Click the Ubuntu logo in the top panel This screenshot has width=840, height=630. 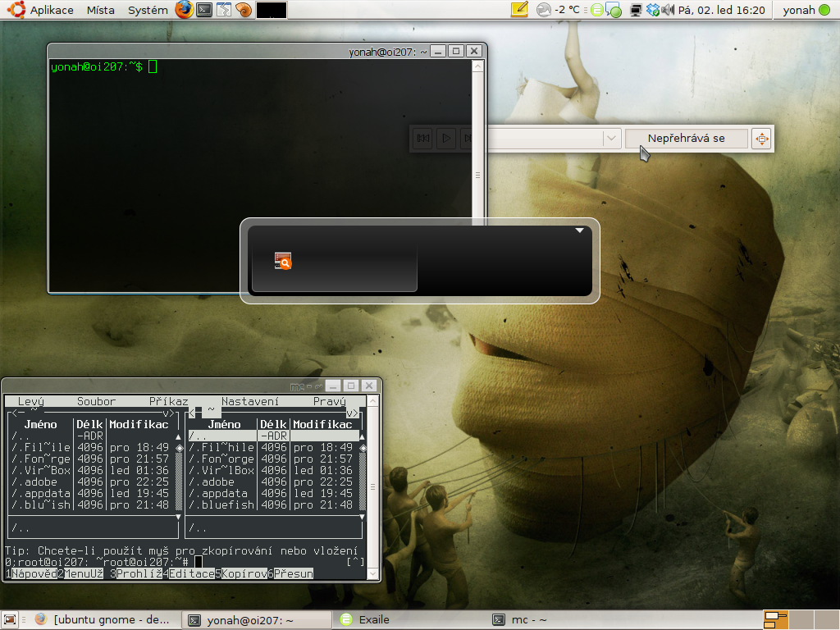click(16, 10)
